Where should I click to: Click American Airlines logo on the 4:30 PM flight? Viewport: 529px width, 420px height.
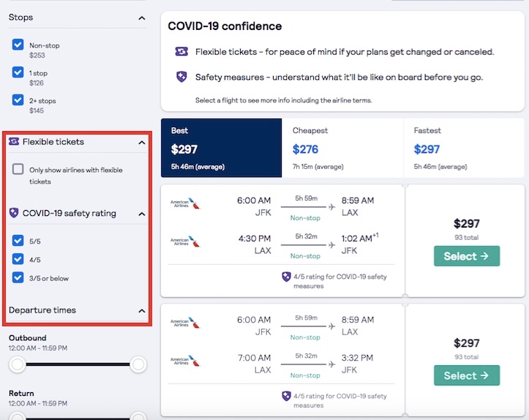[x=185, y=242]
